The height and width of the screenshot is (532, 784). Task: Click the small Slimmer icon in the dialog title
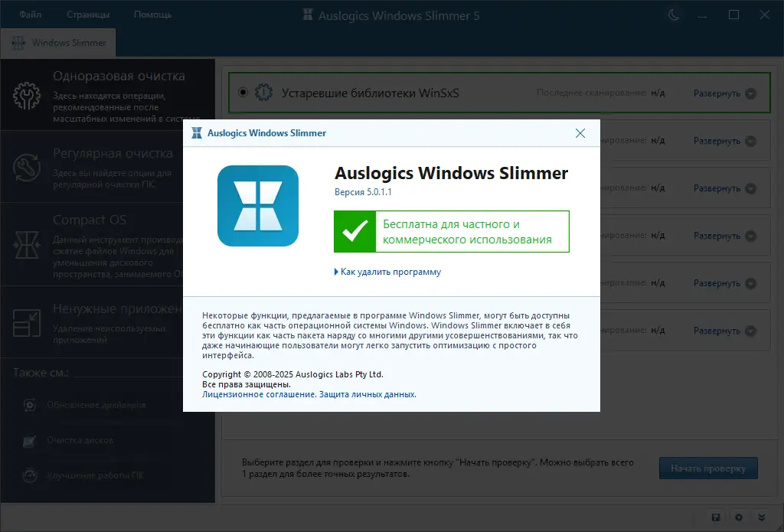(197, 133)
